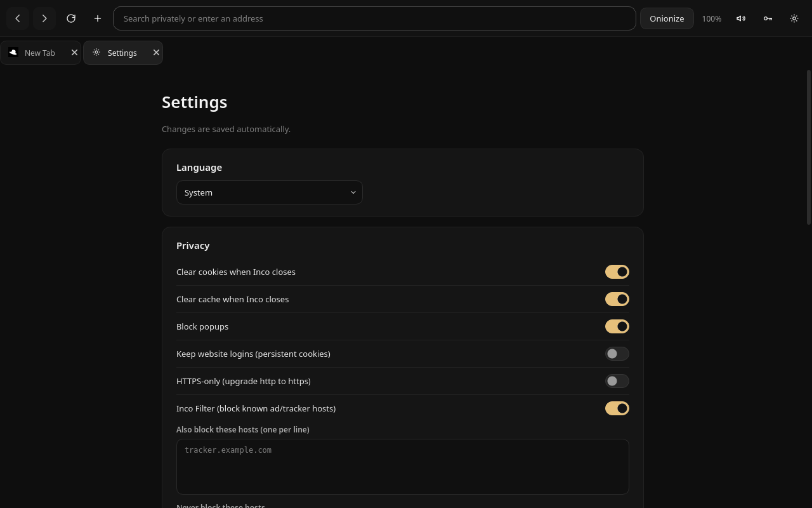Image resolution: width=812 pixels, height=508 pixels.
Task: Click the gear icon on Settings tab
Action: (x=96, y=53)
